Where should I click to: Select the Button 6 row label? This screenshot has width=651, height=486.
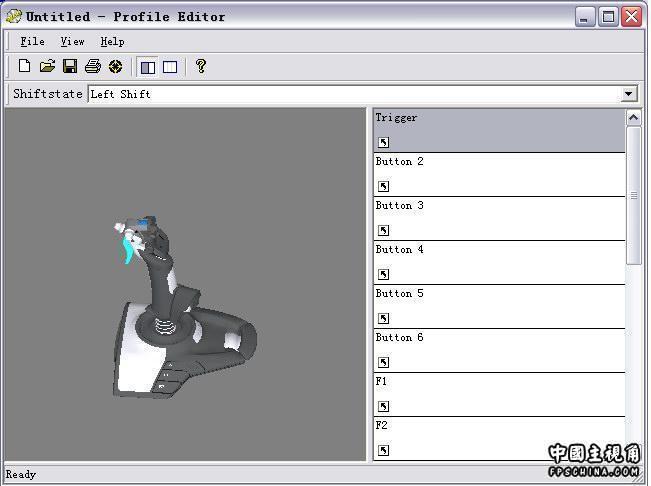(399, 337)
